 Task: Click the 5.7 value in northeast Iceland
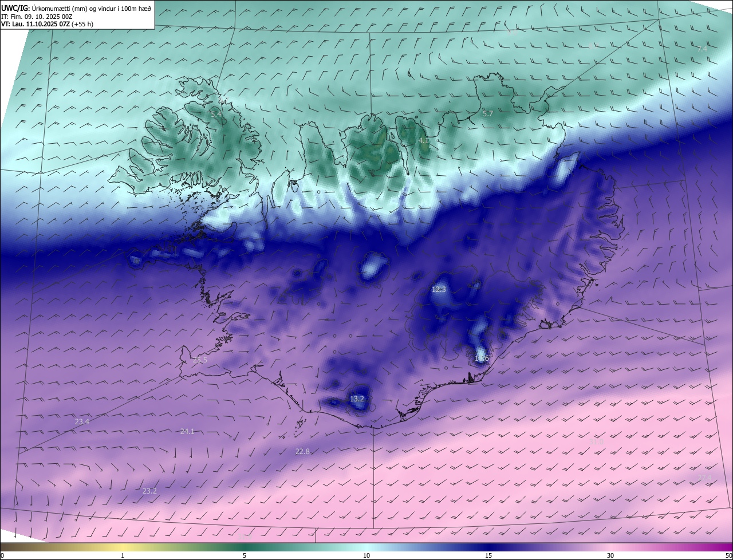tap(488, 114)
